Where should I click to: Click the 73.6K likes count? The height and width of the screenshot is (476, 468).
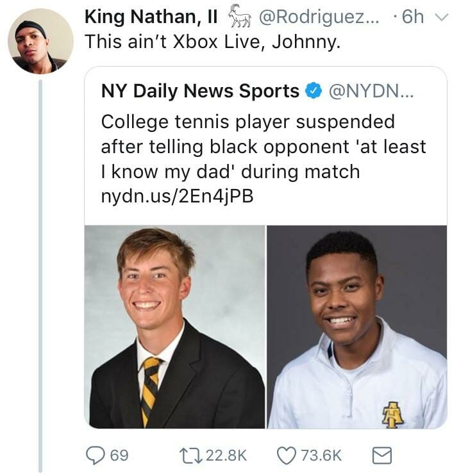coord(322,455)
